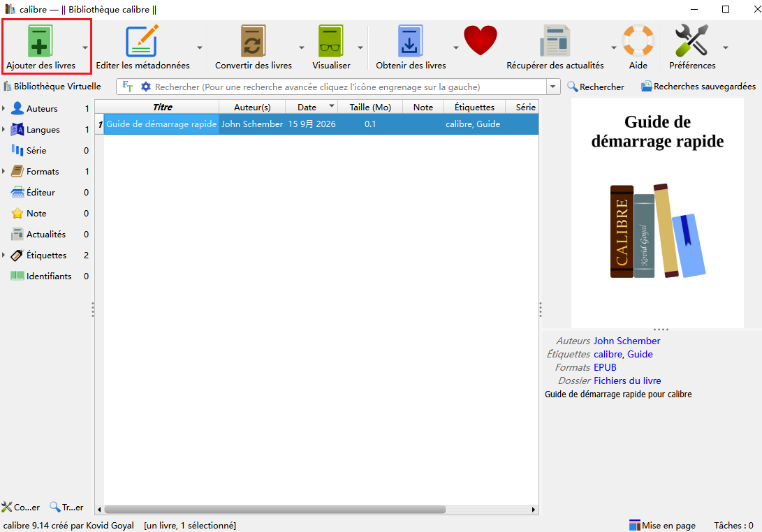This screenshot has width=762, height=532.
Task: Sort by Taille (Mo) column header
Action: pos(369,107)
